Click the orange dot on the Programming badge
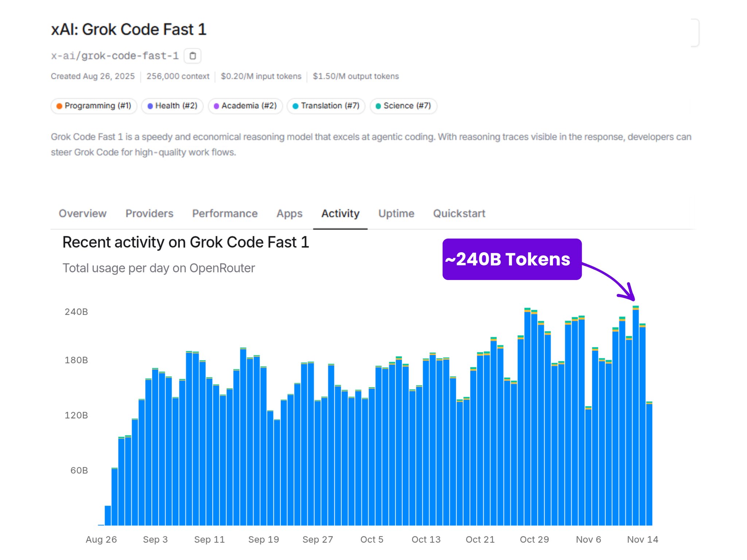 pos(59,106)
